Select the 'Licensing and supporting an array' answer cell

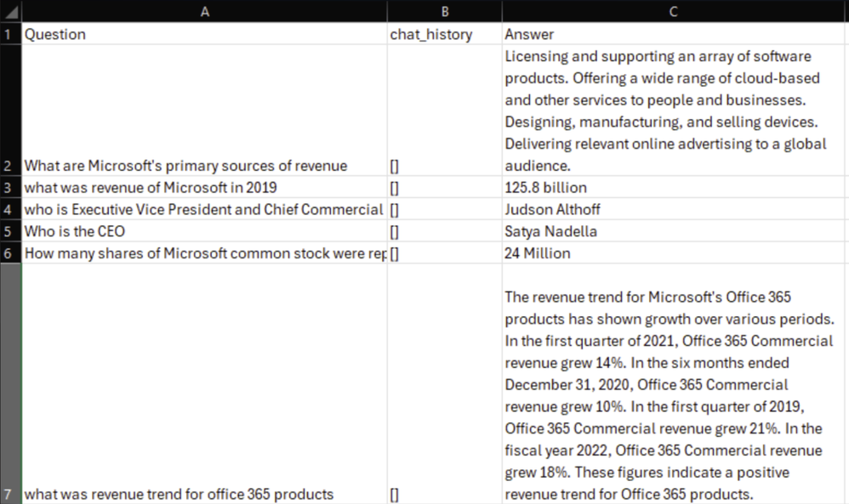click(673, 110)
